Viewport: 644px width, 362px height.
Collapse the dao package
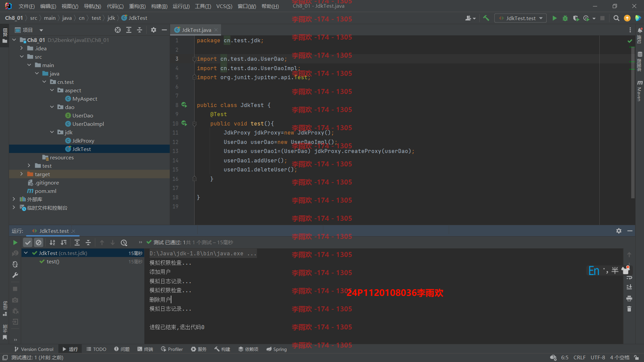[x=52, y=107]
